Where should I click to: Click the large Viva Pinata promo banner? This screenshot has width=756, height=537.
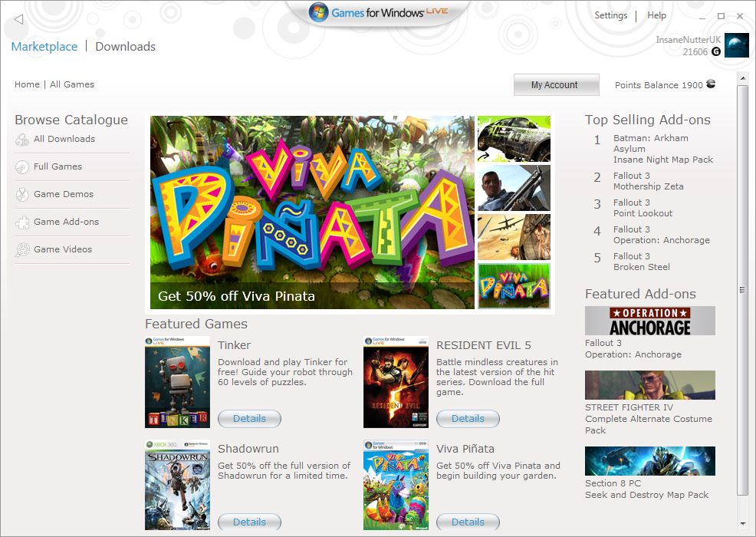pos(312,212)
